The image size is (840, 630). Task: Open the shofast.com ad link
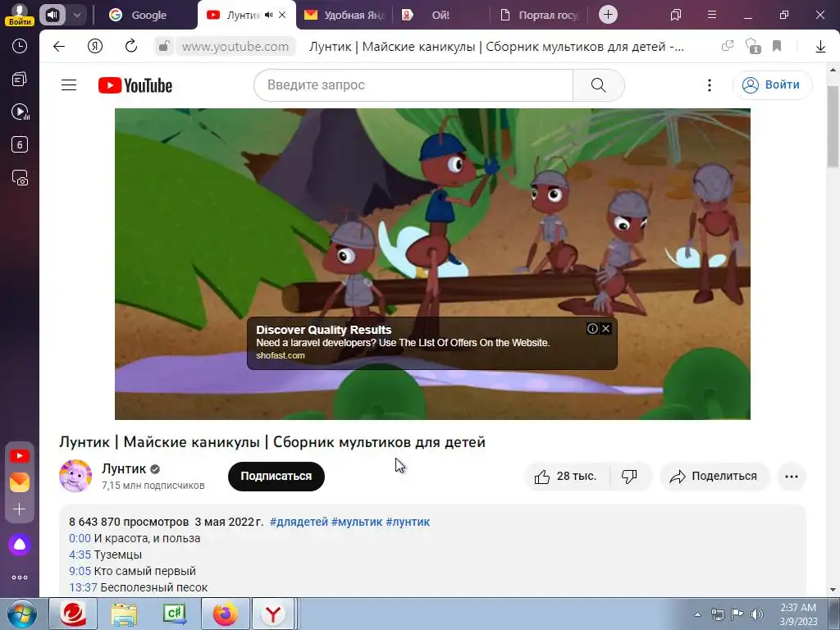(x=281, y=356)
